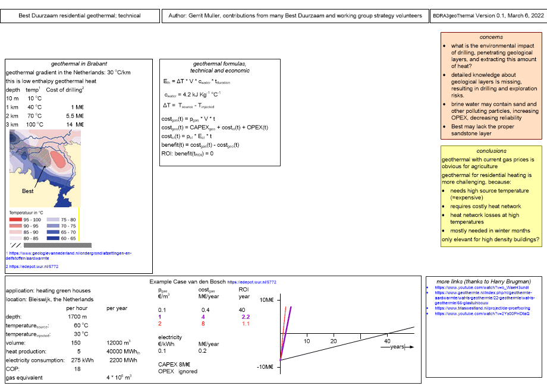
Task: Click the 65 - 70 legend color swatch
Action: pyautogui.click(x=53, y=232)
